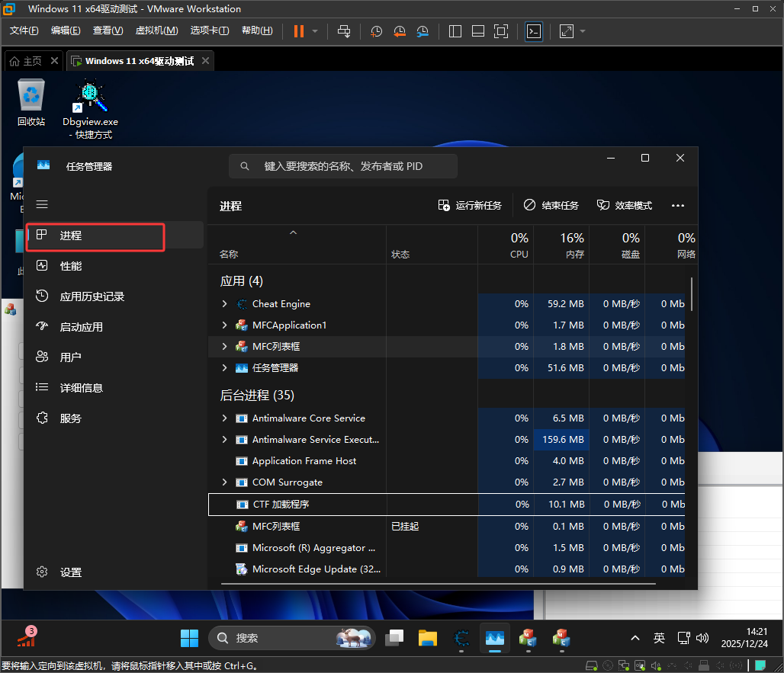Expand Antimalware Core Service row

224,418
